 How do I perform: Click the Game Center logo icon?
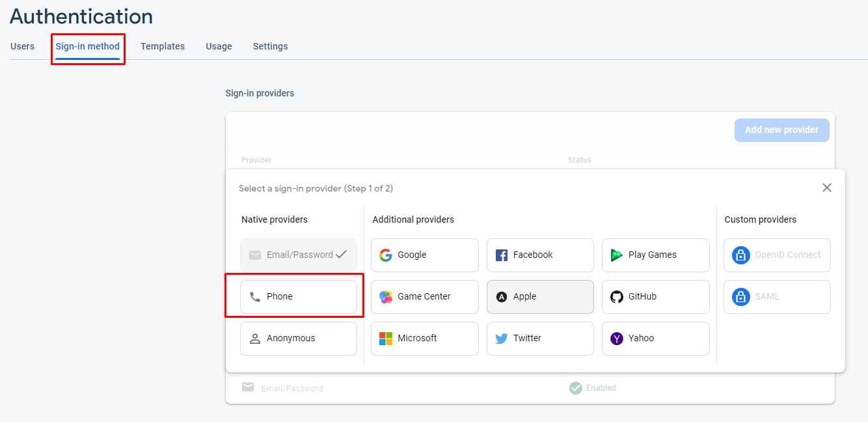pyautogui.click(x=386, y=297)
